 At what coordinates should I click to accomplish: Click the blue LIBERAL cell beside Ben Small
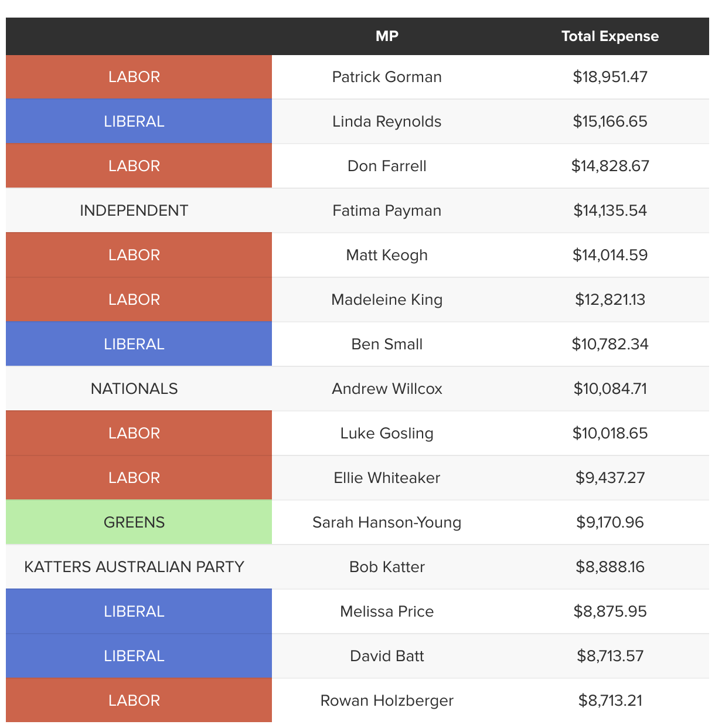[134, 344]
